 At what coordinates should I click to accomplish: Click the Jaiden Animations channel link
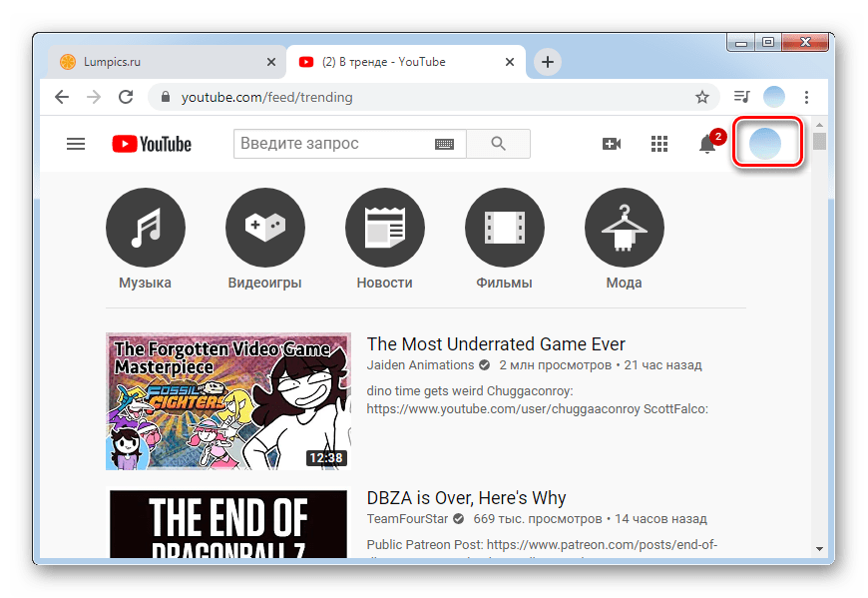click(420, 365)
